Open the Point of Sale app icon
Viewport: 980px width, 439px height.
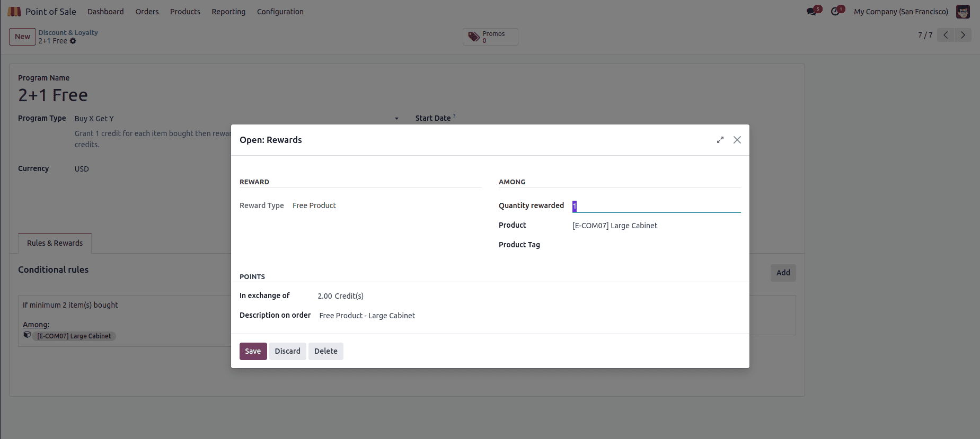click(14, 12)
